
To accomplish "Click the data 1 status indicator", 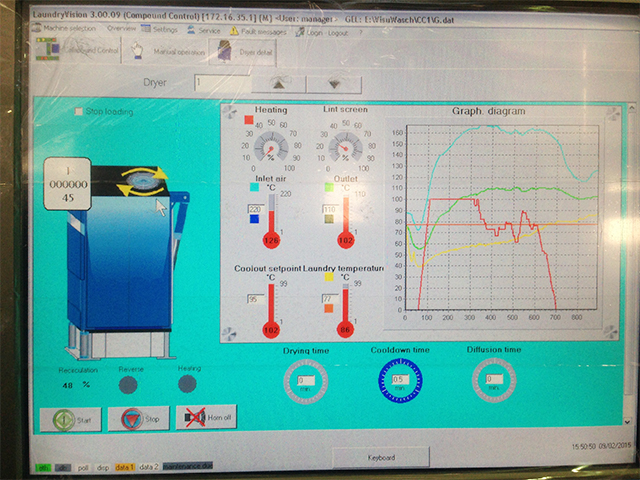I will point(124,467).
